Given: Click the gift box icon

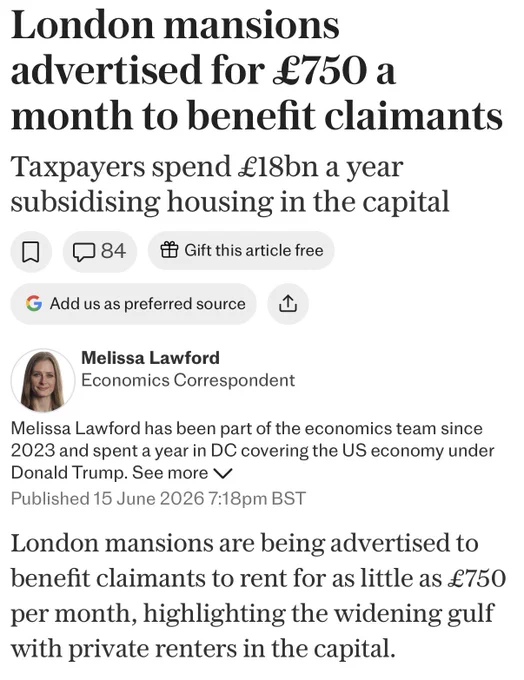Looking at the screenshot, I should (169, 250).
